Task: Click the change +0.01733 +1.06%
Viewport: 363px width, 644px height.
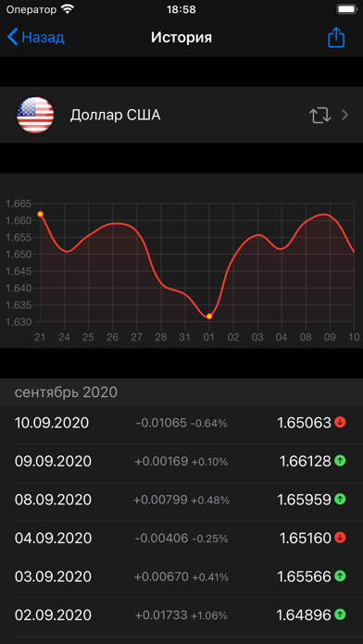Action: pyautogui.click(x=181, y=615)
